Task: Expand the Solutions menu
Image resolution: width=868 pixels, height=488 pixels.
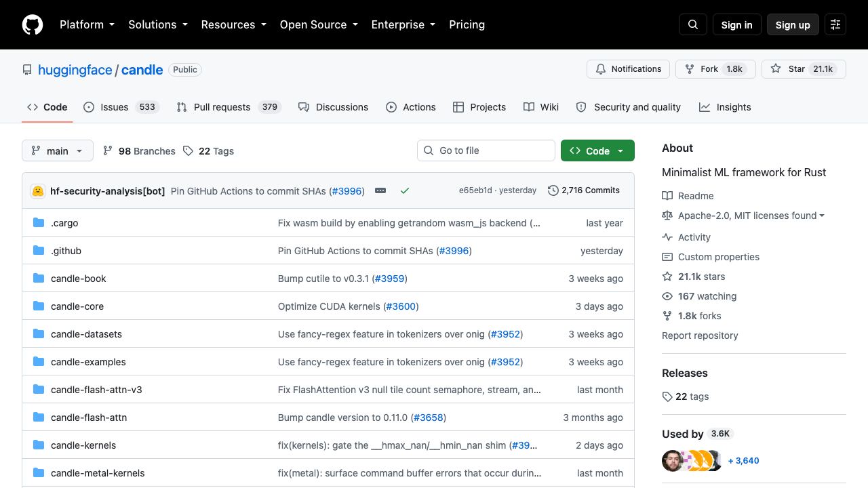Action: [157, 24]
